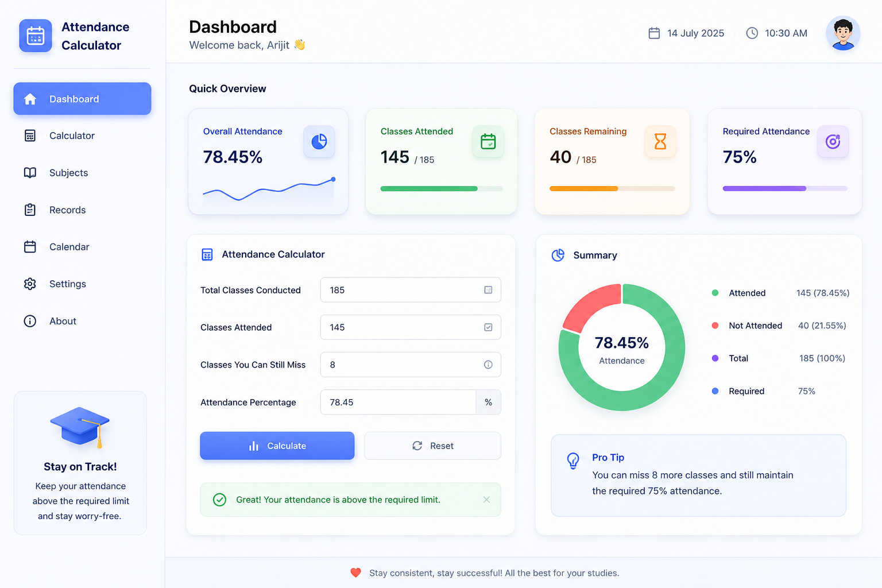Click the About info circle icon

(x=30, y=321)
